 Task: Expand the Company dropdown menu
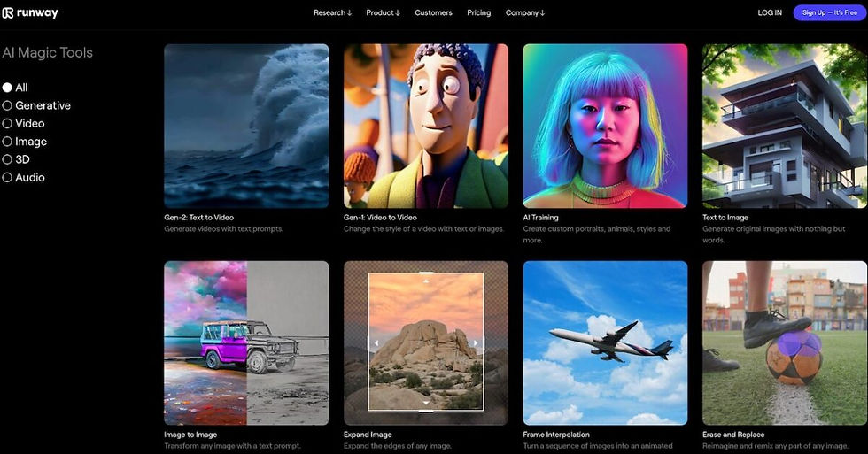[x=524, y=12]
